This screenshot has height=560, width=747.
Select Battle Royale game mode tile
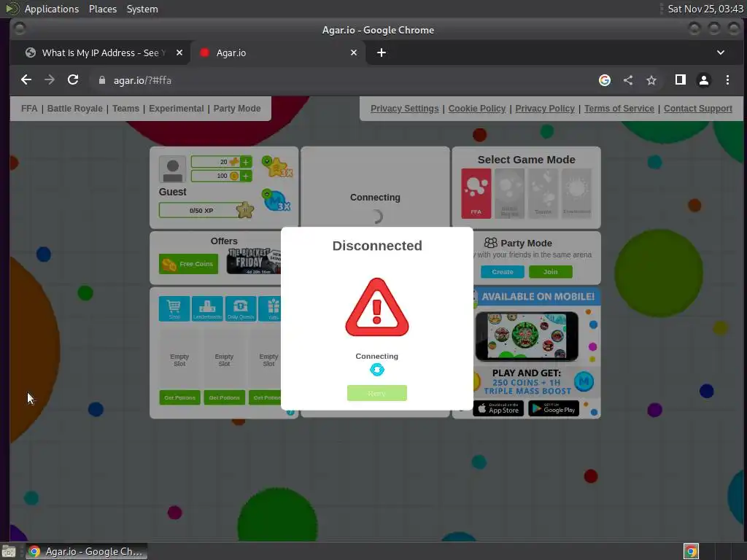tap(509, 193)
